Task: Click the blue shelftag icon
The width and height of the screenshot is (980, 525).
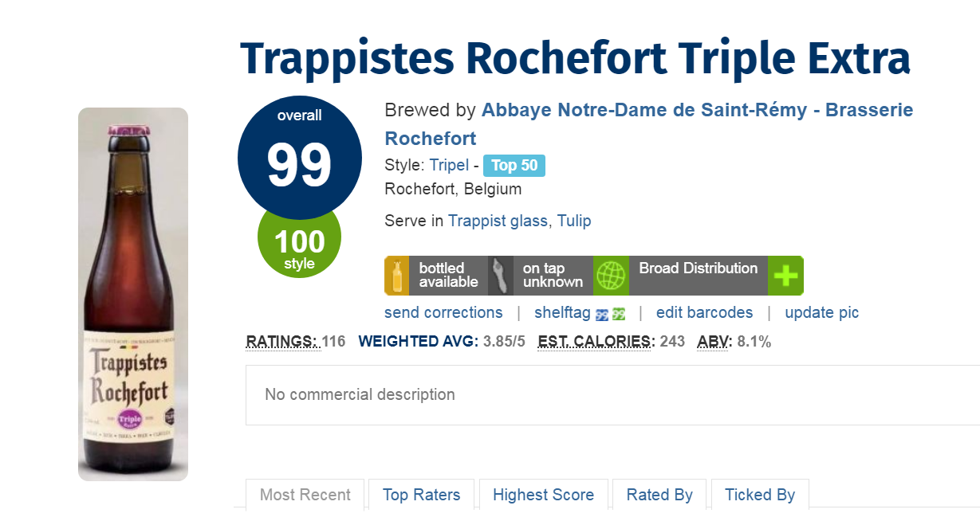Action: 602,314
